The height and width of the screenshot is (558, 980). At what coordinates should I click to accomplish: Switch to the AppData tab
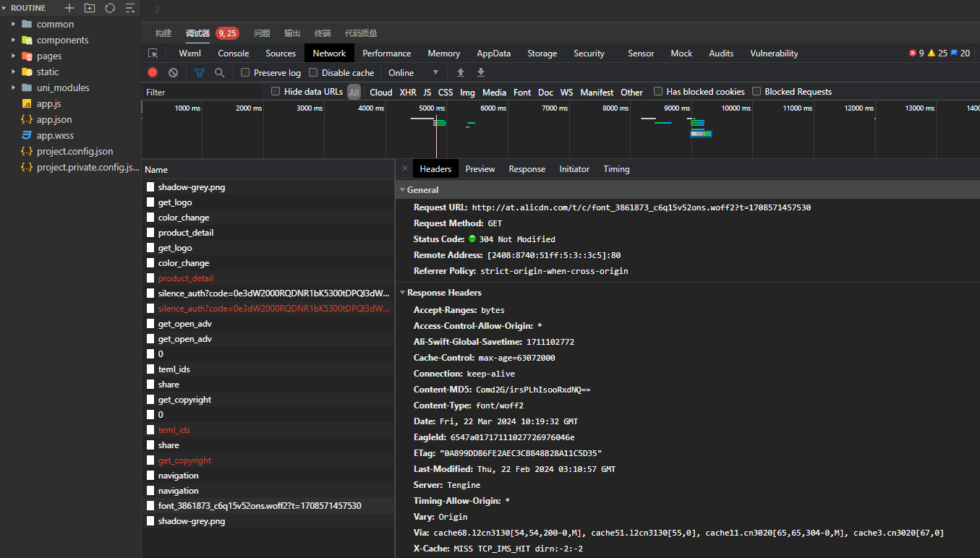494,53
